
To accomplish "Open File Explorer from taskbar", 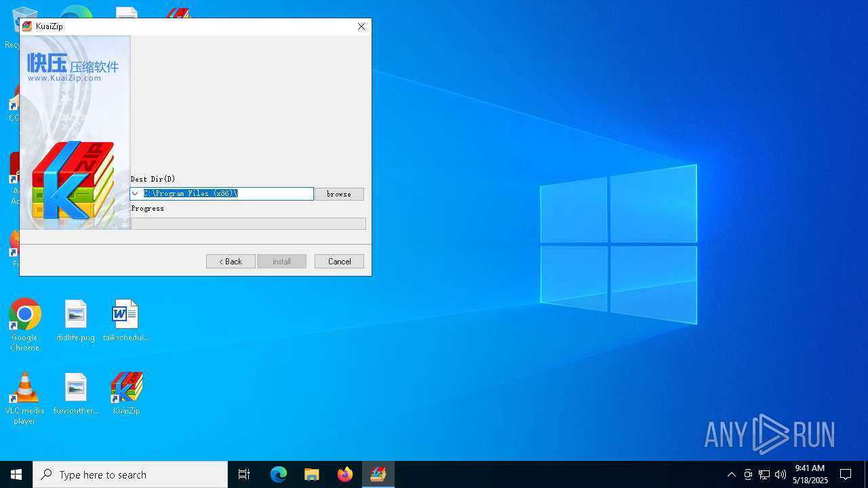I will (312, 474).
